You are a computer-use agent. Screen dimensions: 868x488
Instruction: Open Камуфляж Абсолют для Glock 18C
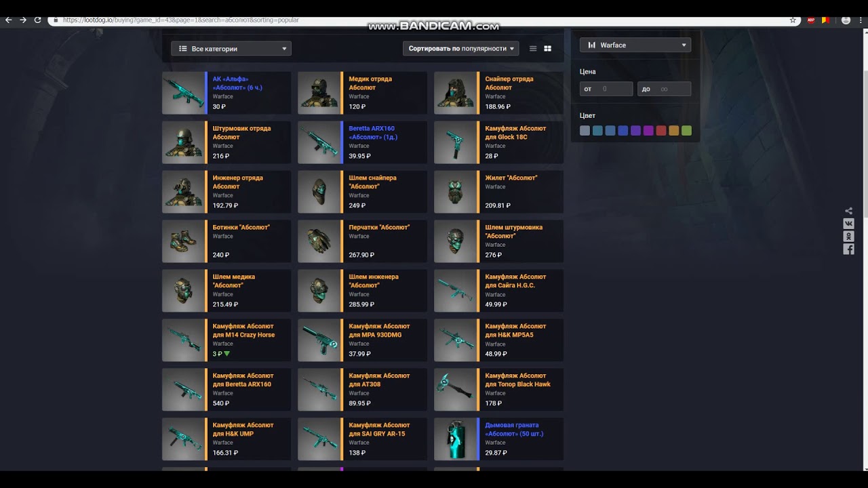coord(498,142)
